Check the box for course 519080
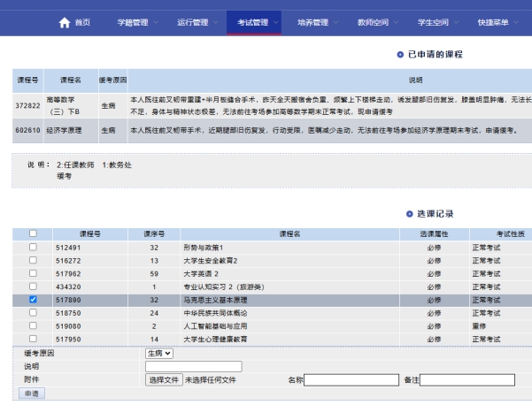 [x=33, y=325]
